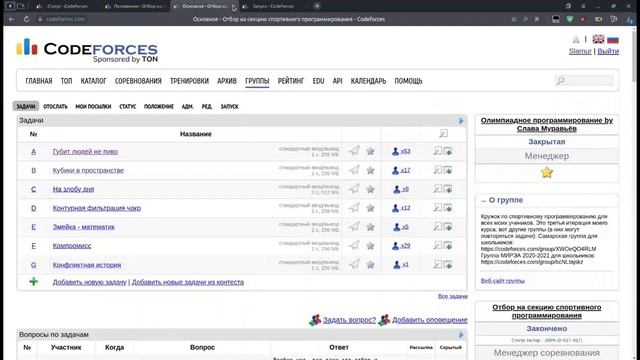
Task: Open the ГРУППЫ main menu item
Action: point(257,81)
